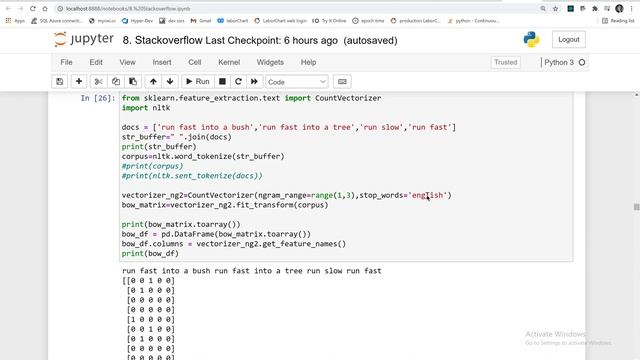Run the current cell
The width and height of the screenshot is (640, 360).
pos(198,82)
